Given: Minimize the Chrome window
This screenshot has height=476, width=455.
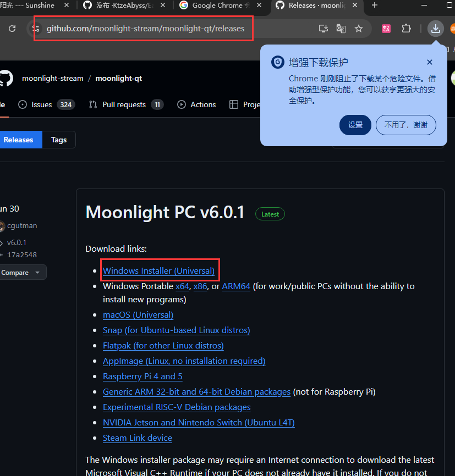Looking at the screenshot, I should pyautogui.click(x=424, y=5).
